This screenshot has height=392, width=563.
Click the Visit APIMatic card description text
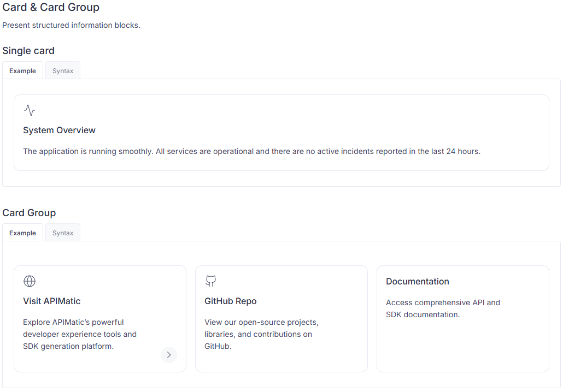coord(80,334)
